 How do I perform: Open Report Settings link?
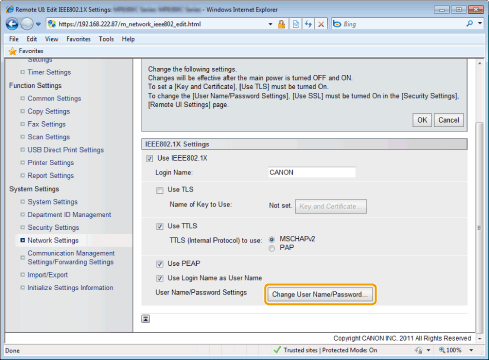pos(51,175)
